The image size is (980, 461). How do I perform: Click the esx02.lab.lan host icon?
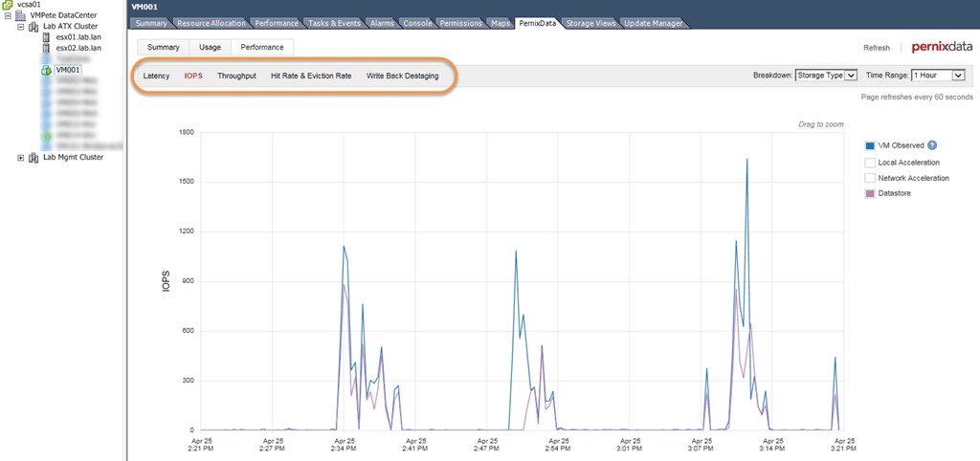tap(46, 48)
